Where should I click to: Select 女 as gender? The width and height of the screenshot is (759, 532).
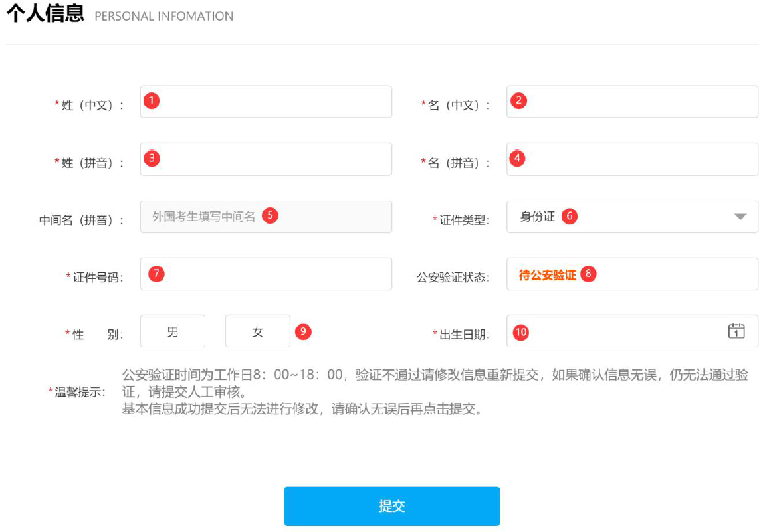tap(258, 331)
